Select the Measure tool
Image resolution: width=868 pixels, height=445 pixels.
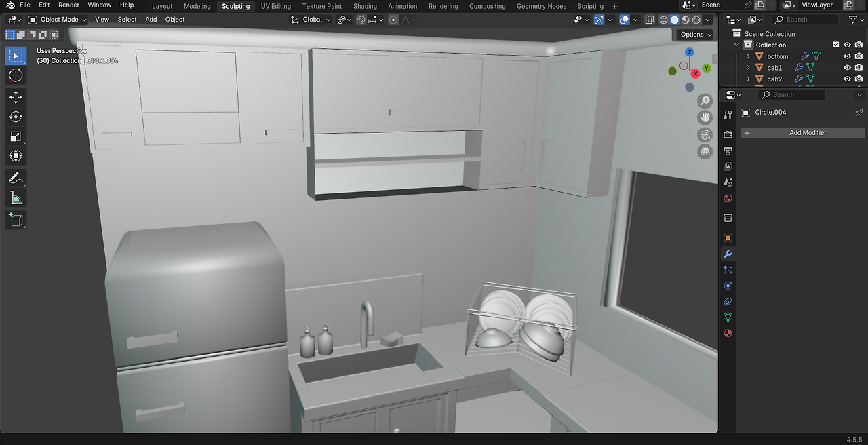(x=16, y=198)
